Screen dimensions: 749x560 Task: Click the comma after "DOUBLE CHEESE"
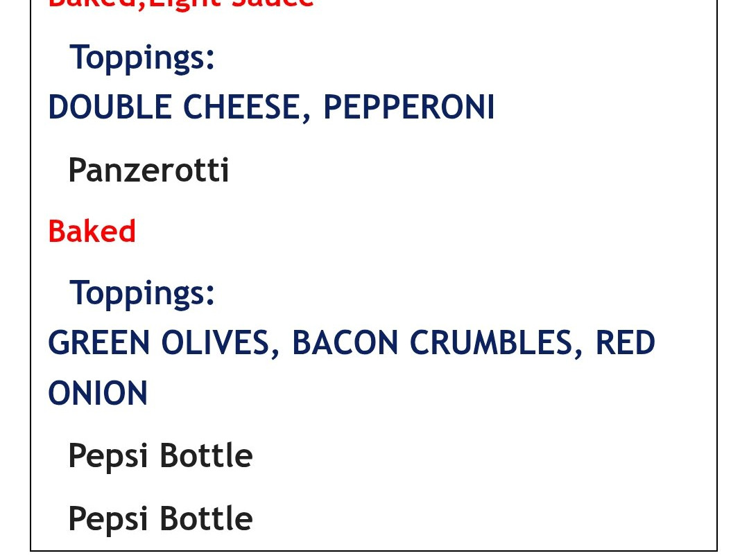tap(306, 118)
